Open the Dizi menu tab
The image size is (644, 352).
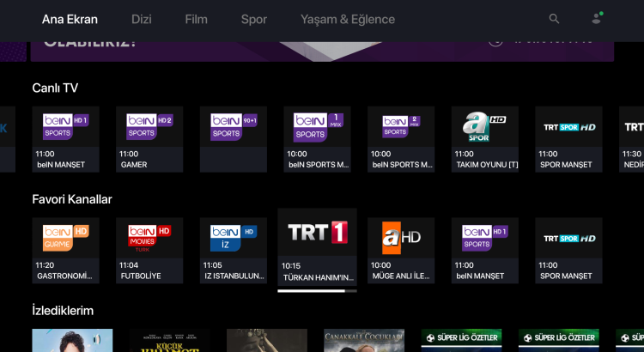[142, 19]
